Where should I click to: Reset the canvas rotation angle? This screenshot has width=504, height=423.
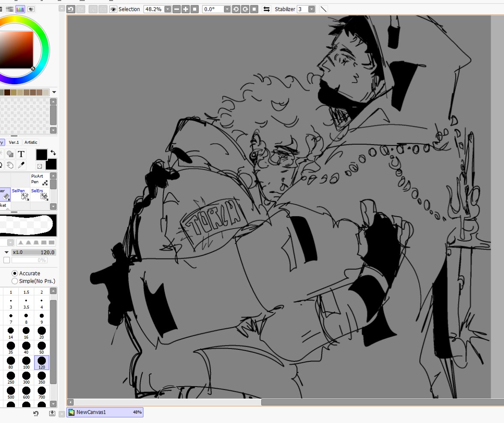pos(254,9)
